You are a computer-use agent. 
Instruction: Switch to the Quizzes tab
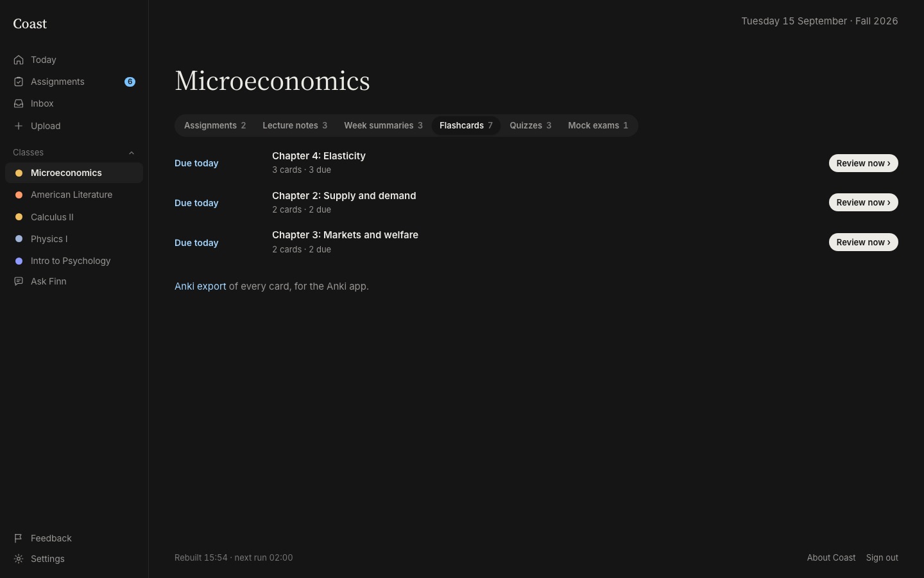click(530, 125)
